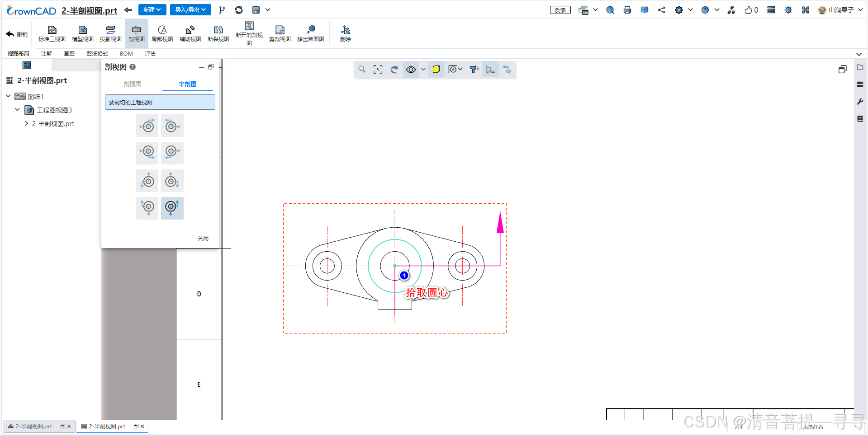This screenshot has height=436, width=868.
Task: Click the 撤销 undo button
Action: pyautogui.click(x=17, y=34)
